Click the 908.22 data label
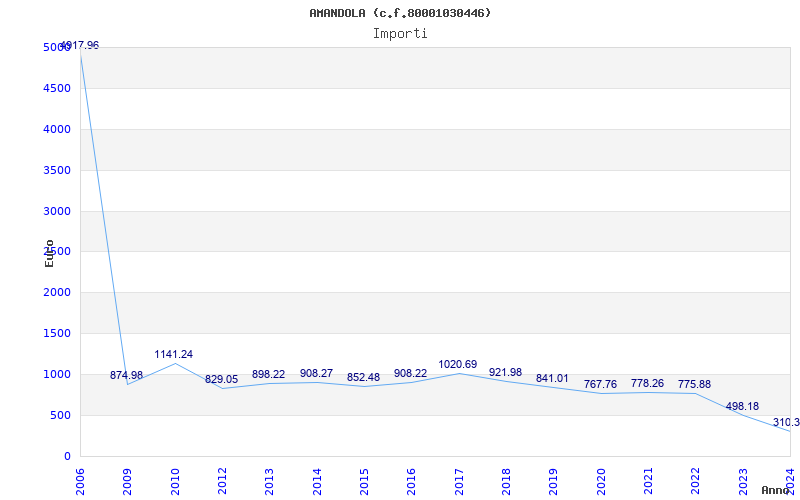 pyautogui.click(x=410, y=374)
